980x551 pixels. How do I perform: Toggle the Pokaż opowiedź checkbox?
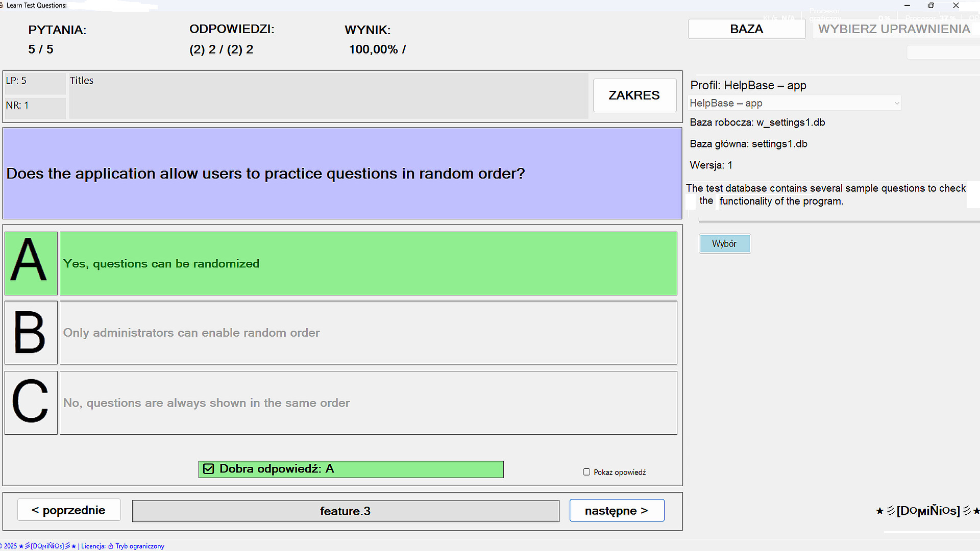[586, 472]
